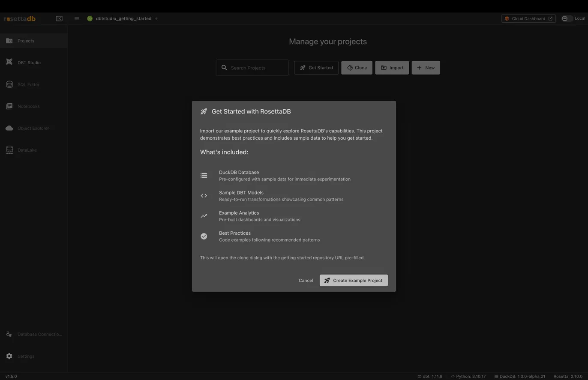Viewport: 588px width, 380px height.
Task: Click the v1.5.0 version label
Action: 11,377
